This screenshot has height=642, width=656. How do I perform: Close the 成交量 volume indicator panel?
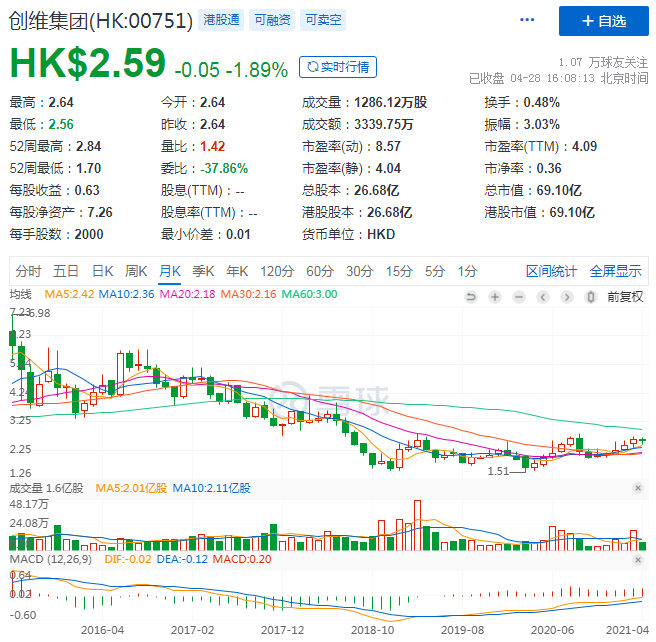[638, 488]
